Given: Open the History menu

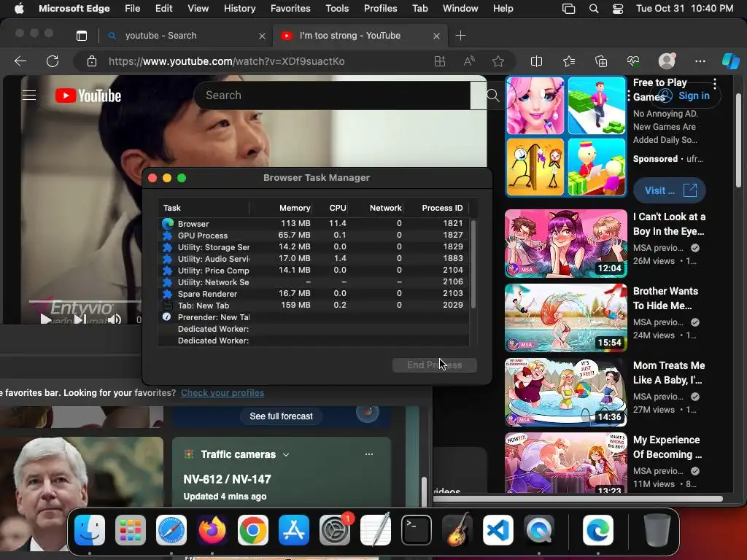Looking at the screenshot, I should coord(239,9).
